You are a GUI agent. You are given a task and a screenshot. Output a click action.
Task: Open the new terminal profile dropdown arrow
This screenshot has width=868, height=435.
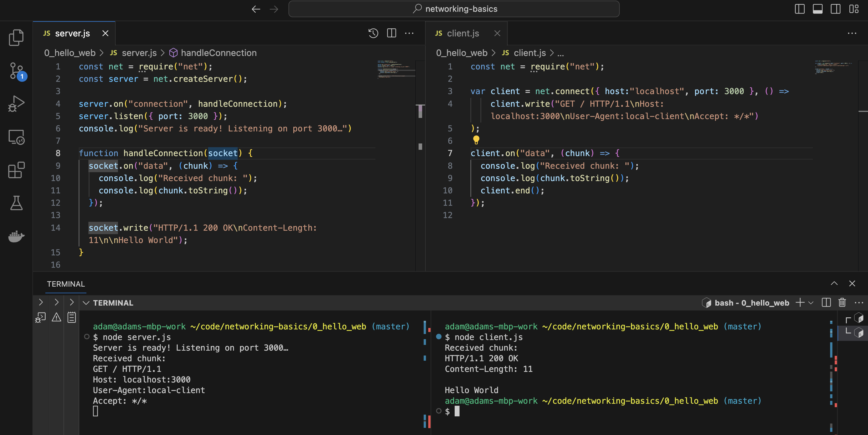tap(811, 303)
